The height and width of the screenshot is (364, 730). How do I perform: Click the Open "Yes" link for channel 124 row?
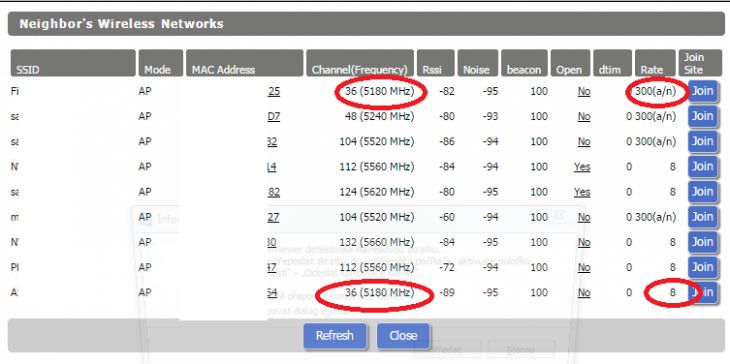point(582,192)
